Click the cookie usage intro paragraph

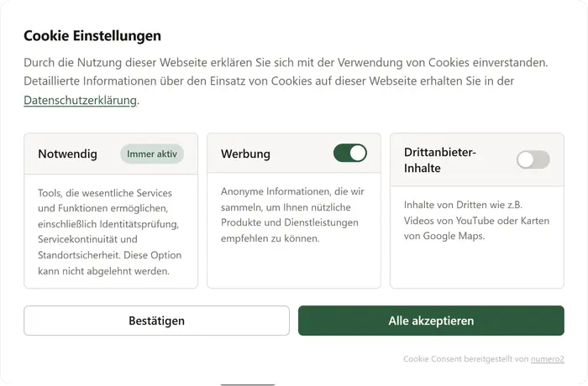point(286,81)
